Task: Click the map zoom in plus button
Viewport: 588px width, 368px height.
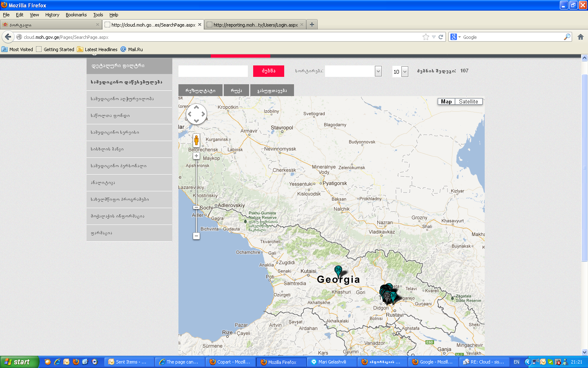Action: (196, 156)
